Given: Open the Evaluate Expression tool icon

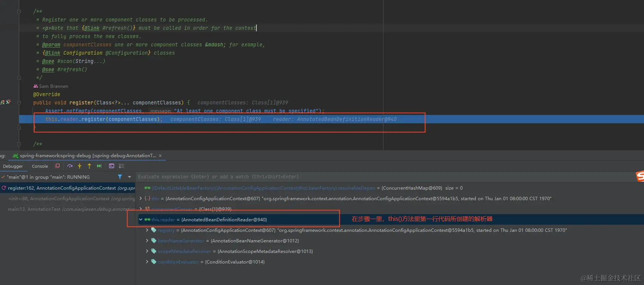Looking at the screenshot, I should [x=112, y=166].
